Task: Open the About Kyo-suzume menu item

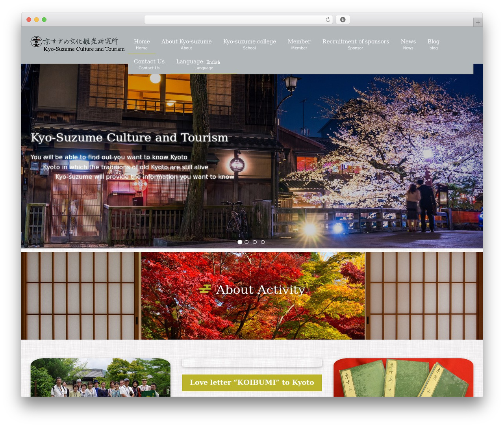Action: click(x=186, y=44)
